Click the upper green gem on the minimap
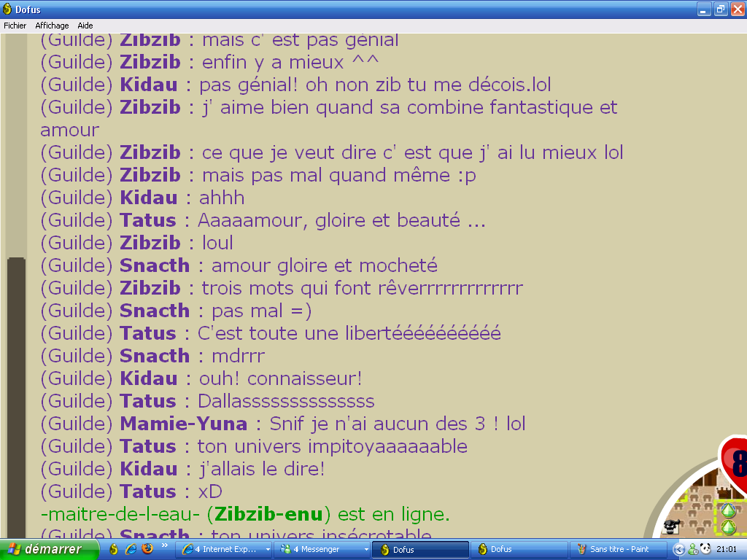This screenshot has width=747, height=560. (729, 511)
